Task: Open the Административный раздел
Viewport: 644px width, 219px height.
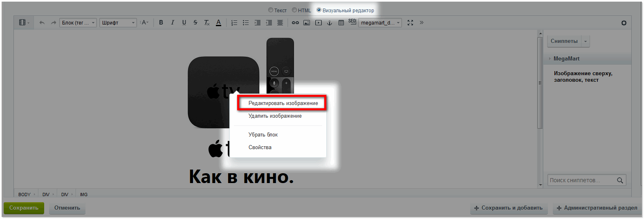Action: [x=597, y=208]
